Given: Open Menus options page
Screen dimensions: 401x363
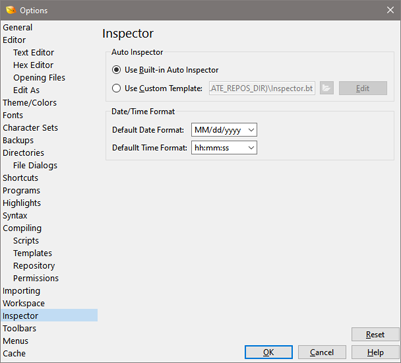Looking at the screenshot, I should click(15, 341).
